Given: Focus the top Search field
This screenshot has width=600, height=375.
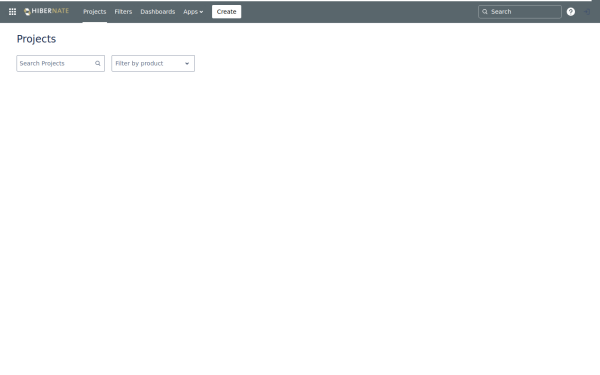Looking at the screenshot, I should [520, 12].
